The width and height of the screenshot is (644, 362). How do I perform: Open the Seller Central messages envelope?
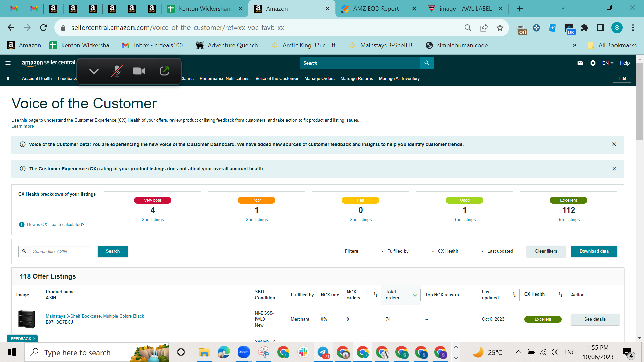[x=580, y=63]
